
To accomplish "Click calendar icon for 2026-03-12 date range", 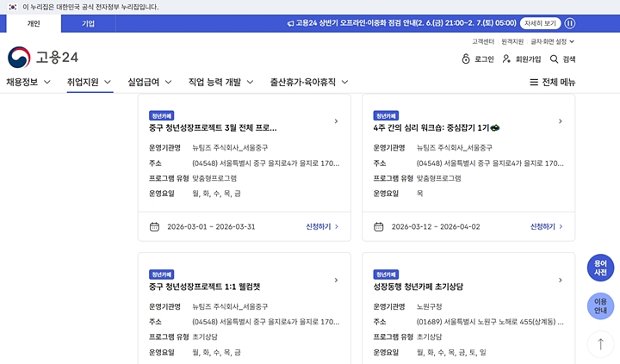I will [x=378, y=227].
